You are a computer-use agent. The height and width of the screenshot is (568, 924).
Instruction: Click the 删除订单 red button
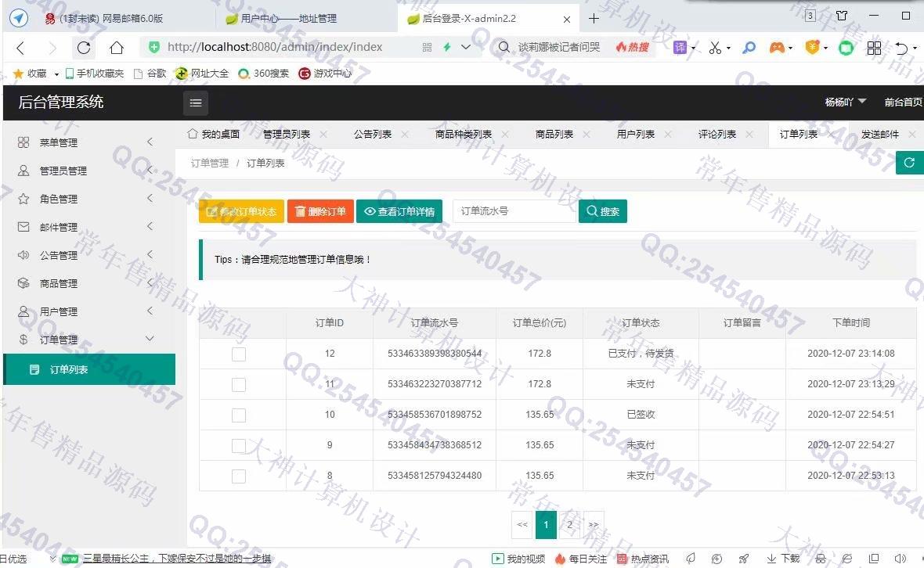click(x=320, y=211)
